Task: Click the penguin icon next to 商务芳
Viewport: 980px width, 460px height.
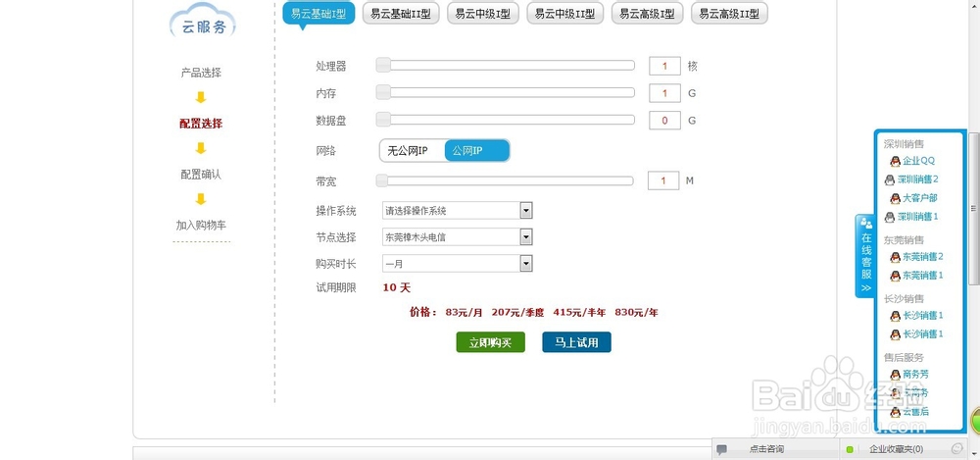Action: pos(895,375)
